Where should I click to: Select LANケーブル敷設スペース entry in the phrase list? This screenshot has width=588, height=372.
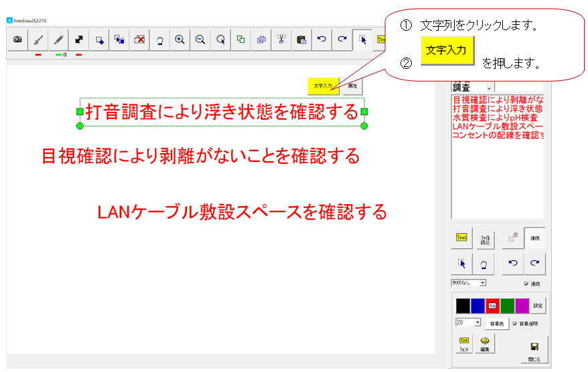(x=497, y=125)
